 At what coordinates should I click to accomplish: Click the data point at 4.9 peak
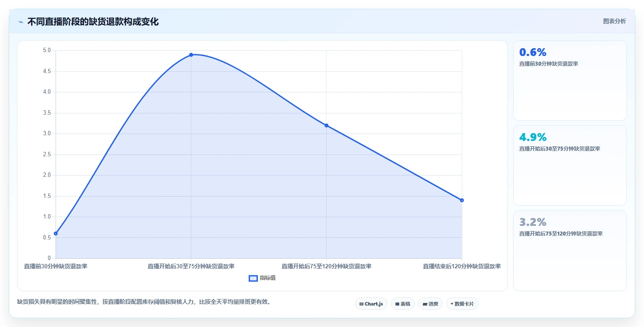click(191, 55)
